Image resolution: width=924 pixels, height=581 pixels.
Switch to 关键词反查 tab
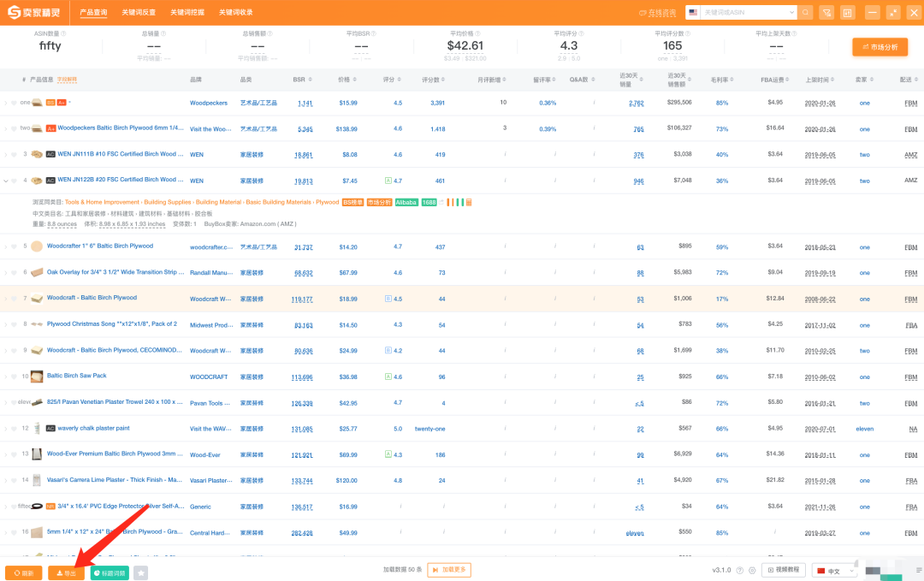point(139,13)
